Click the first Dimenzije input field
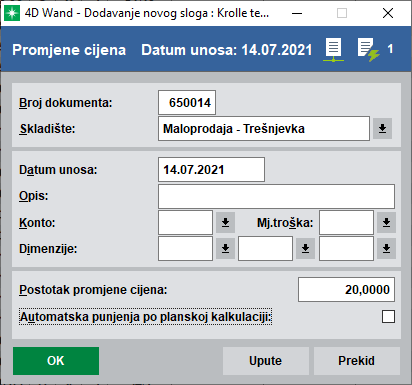This screenshot has height=385, width=412. (185, 248)
